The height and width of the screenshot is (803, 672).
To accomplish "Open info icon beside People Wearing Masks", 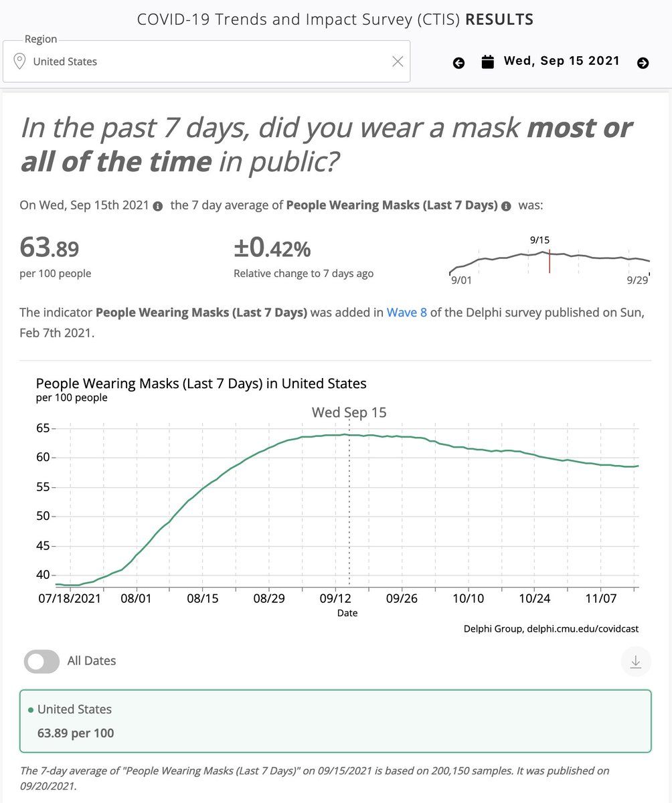I will coord(506,207).
